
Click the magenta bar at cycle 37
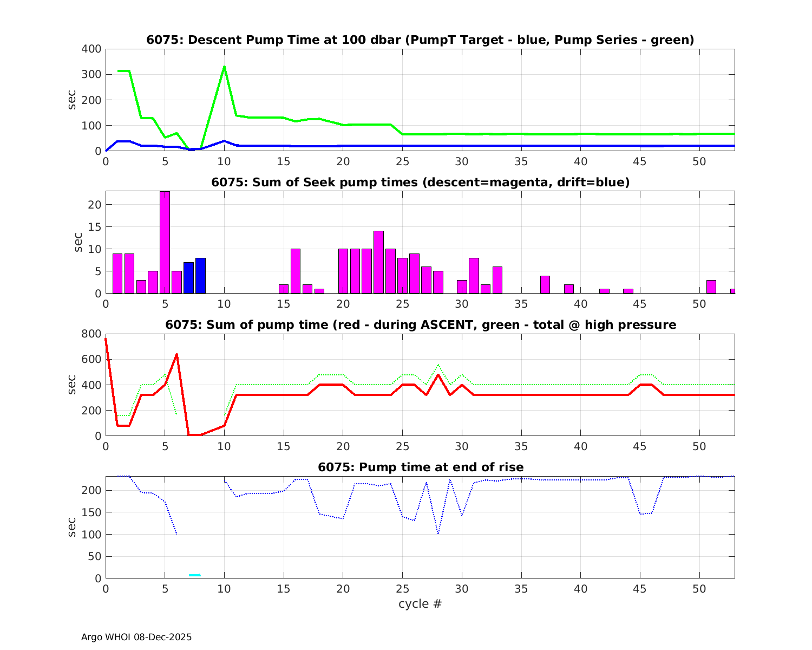[x=545, y=284]
